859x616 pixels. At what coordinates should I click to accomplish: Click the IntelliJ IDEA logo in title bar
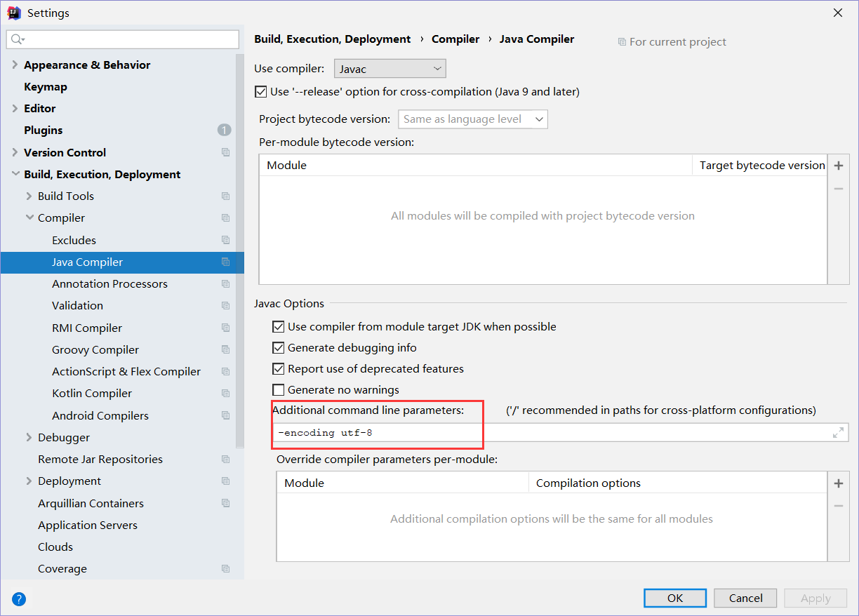point(14,13)
